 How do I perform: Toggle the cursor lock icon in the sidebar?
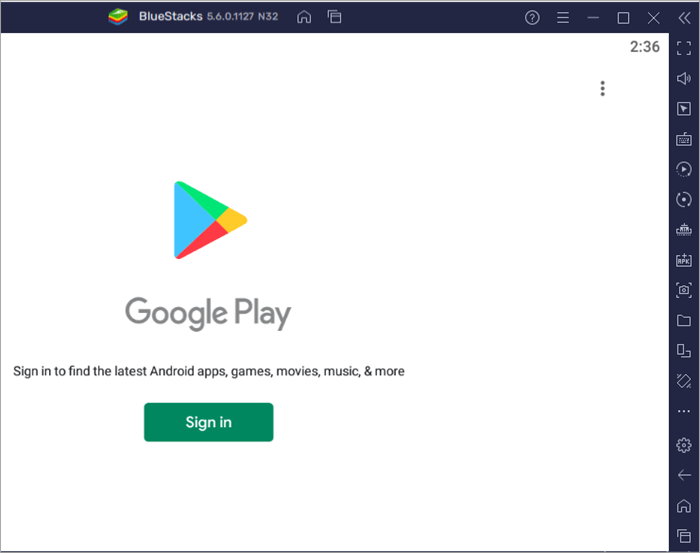pyautogui.click(x=684, y=108)
